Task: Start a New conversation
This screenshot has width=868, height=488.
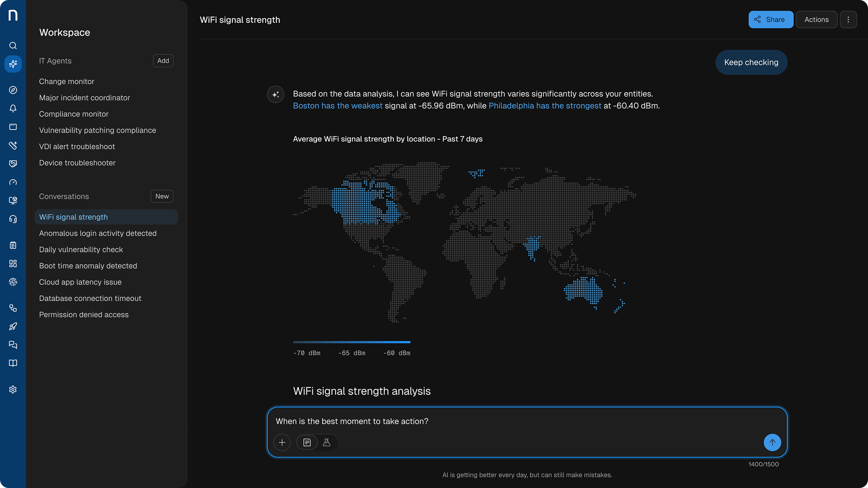Action: pos(162,197)
